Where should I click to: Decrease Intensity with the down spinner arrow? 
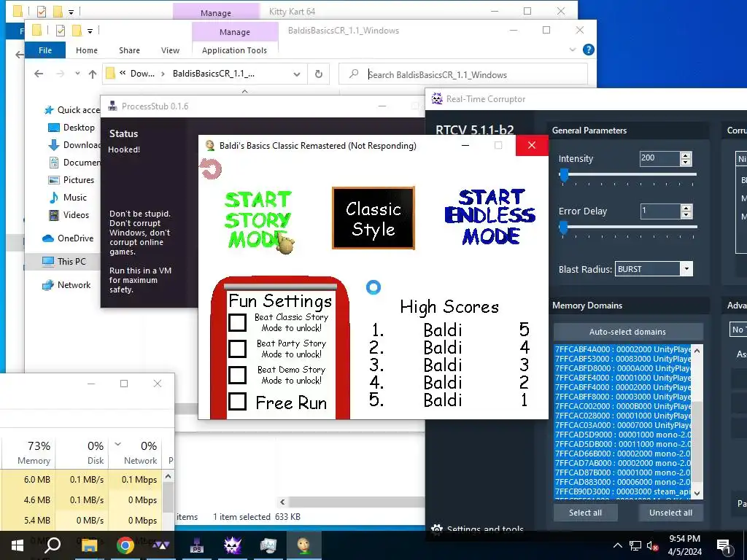coord(686,162)
